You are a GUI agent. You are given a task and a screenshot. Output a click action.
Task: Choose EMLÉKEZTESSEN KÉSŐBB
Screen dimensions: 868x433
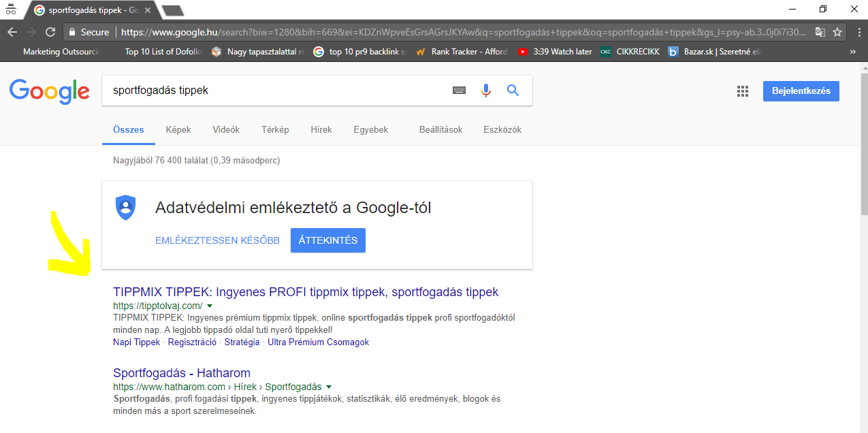(218, 240)
